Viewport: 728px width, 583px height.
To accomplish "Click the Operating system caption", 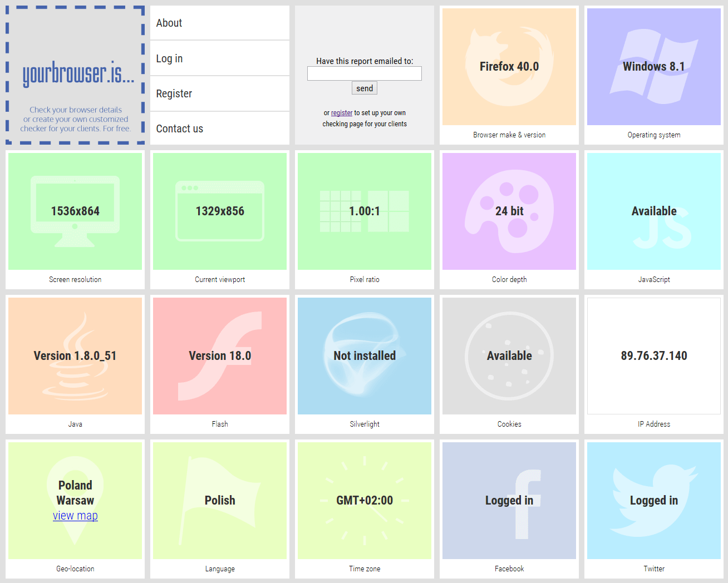I will point(654,135).
